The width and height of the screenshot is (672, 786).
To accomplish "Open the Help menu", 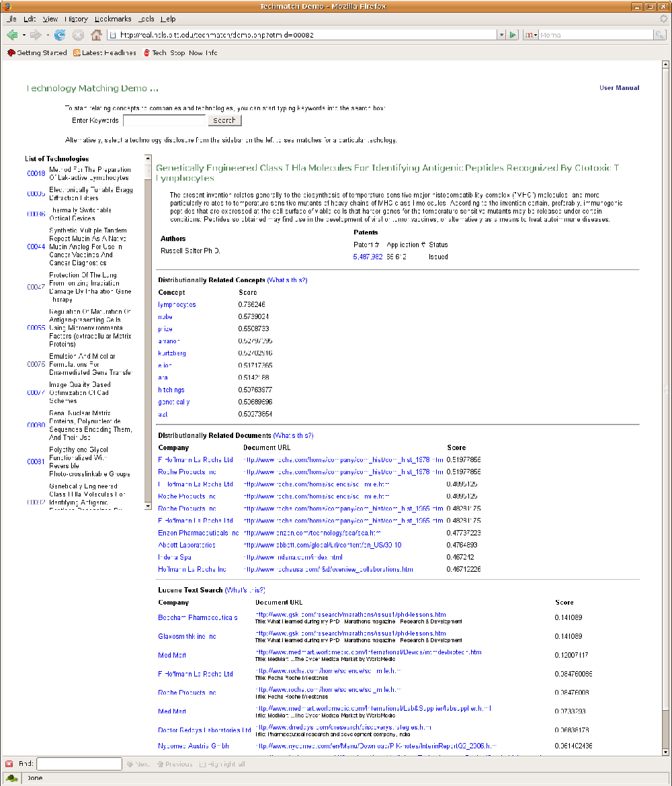I will pyautogui.click(x=168, y=19).
